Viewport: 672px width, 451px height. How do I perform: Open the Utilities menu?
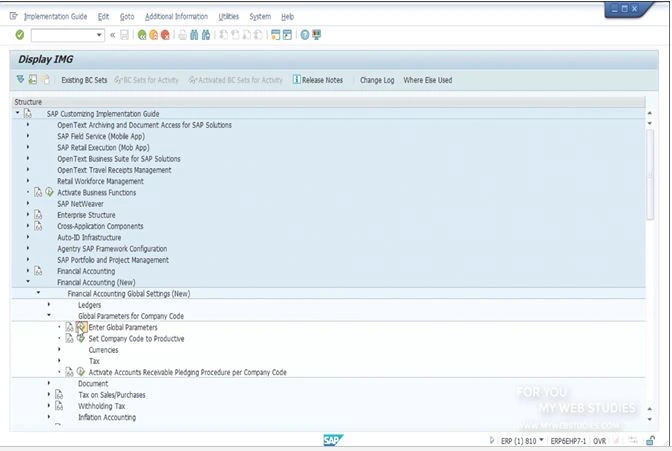click(x=229, y=17)
